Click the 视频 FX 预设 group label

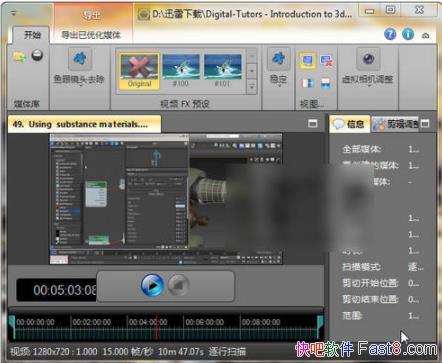[x=185, y=104]
